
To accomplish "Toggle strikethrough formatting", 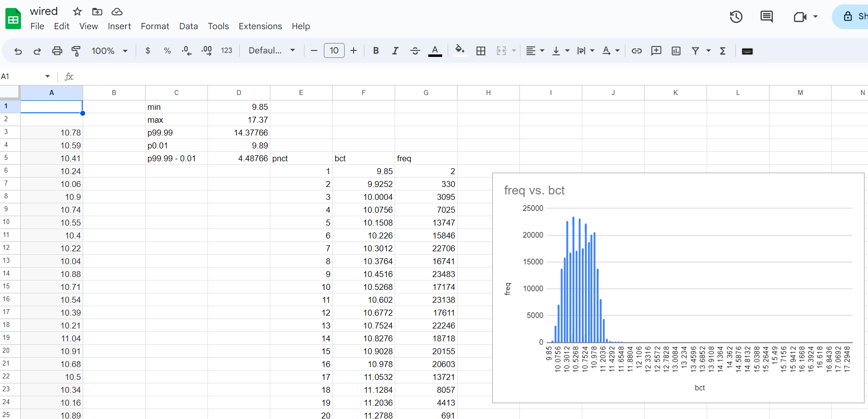I will (415, 51).
